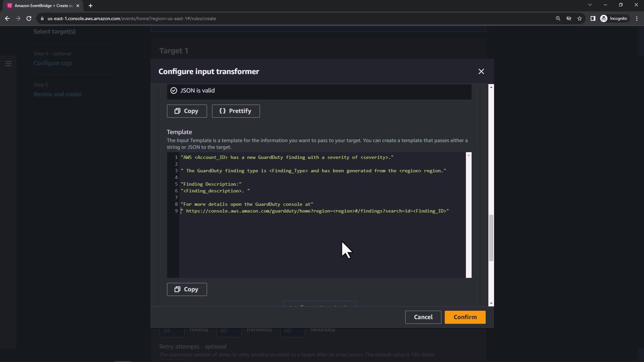Click the upper Copy button beside Prettify
Screen dimensions: 644x362
coord(187,111)
